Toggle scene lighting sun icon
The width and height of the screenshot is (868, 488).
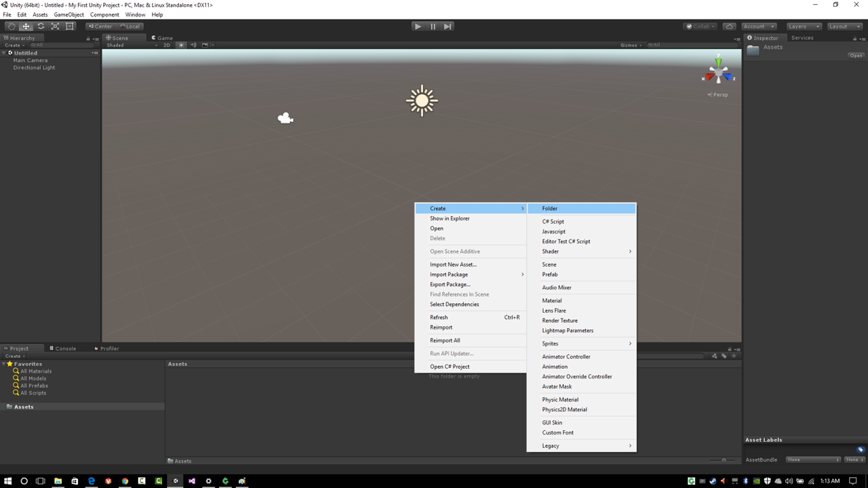pyautogui.click(x=181, y=45)
